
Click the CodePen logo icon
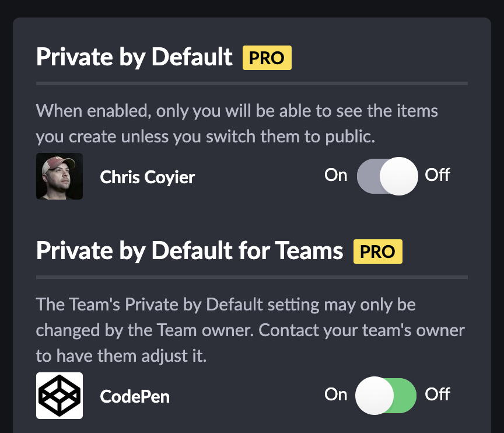pyautogui.click(x=60, y=396)
